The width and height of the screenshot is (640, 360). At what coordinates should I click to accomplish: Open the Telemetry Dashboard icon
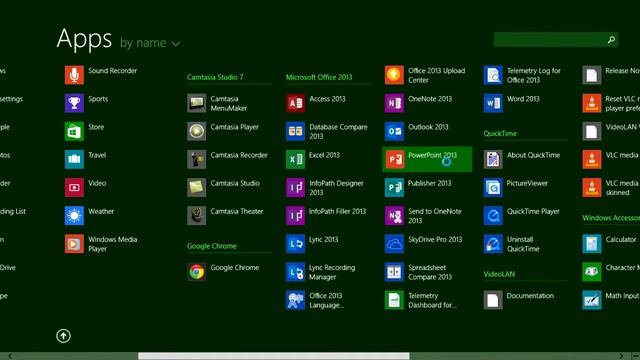coord(394,300)
